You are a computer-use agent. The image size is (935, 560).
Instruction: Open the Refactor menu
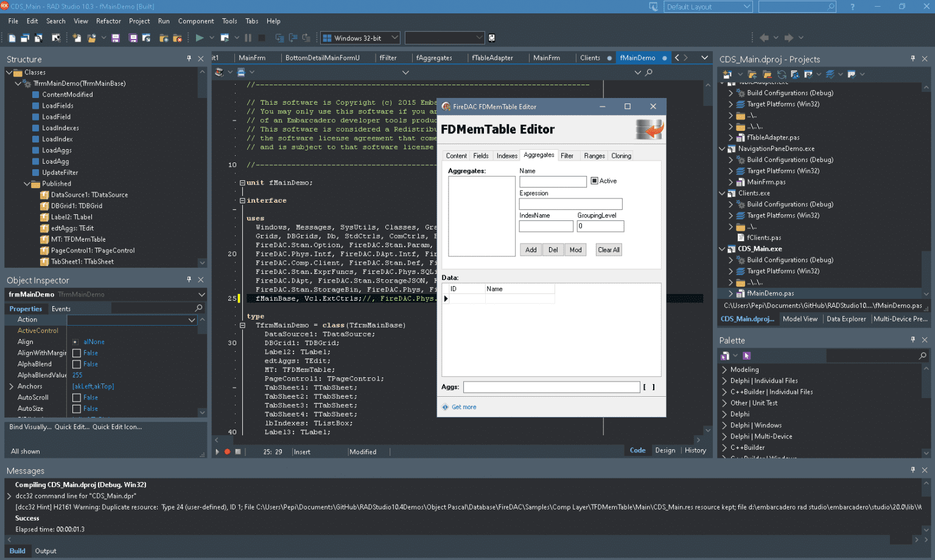(x=108, y=21)
